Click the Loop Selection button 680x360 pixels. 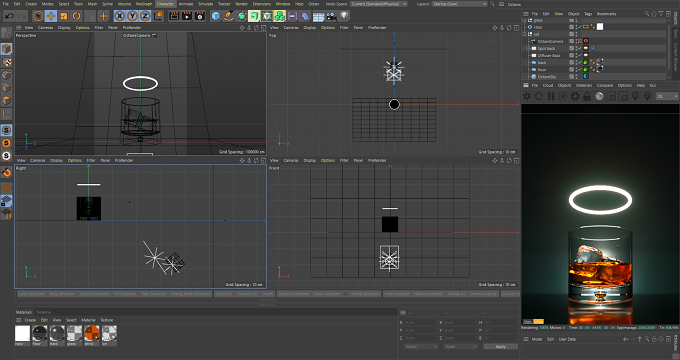(32, 294)
